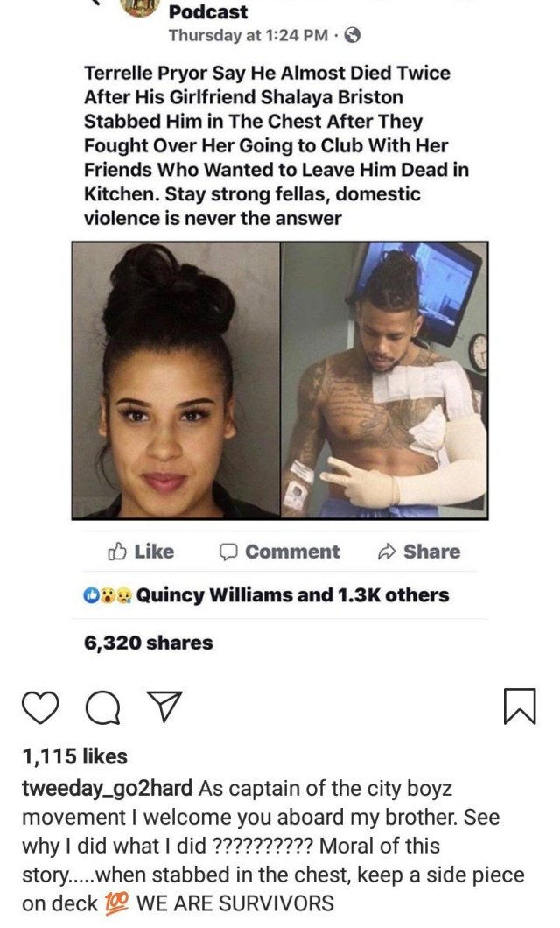Save post with the bookmark icon
The height and width of the screenshot is (928, 560).
point(520,706)
